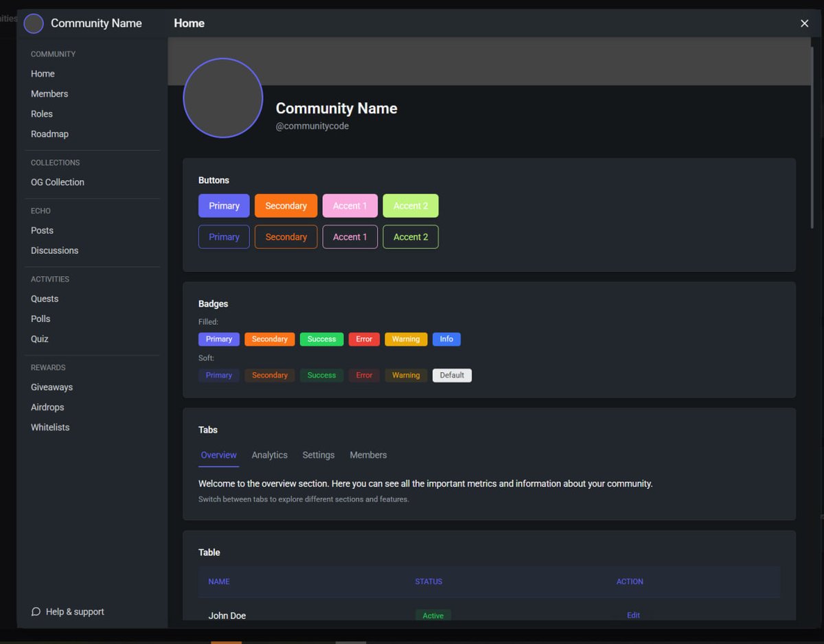Open Members in the sidebar

49,93
